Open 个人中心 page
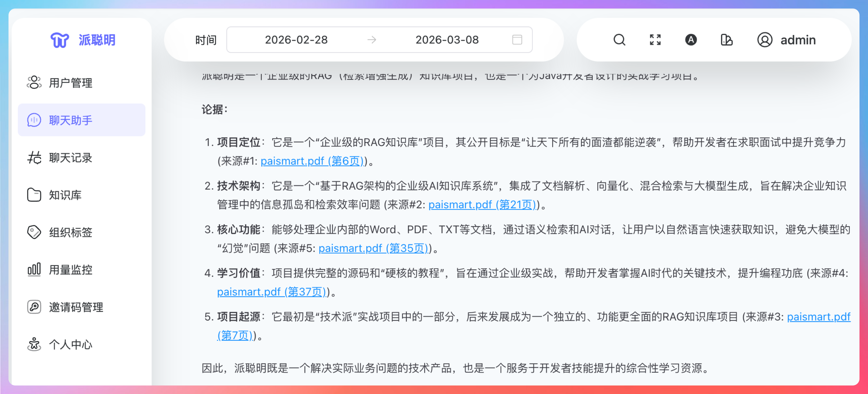Image resolution: width=868 pixels, height=394 pixels. pos(70,344)
